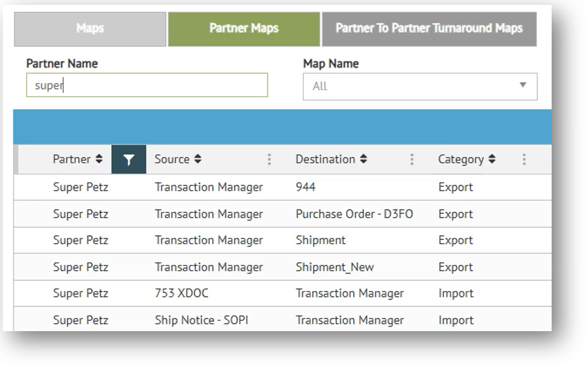Viewport: 588px width, 380px height.
Task: Click the Partner column header
Action: tap(72, 160)
